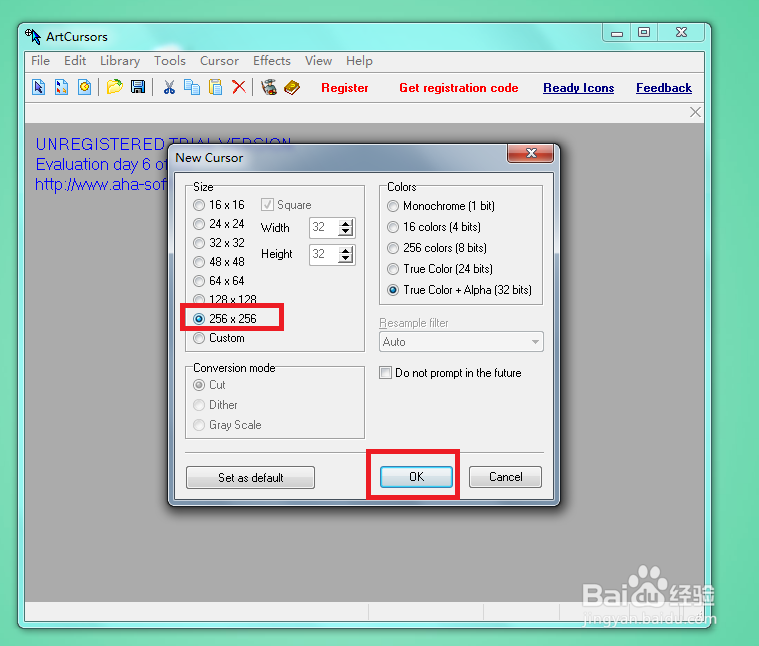Click the Set as default button

click(x=250, y=478)
